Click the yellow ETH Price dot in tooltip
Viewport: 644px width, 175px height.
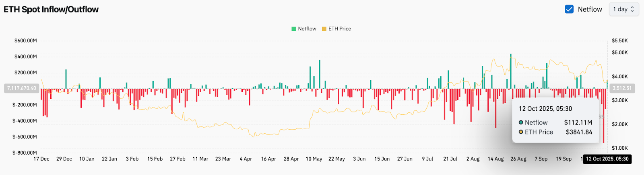tap(521, 132)
